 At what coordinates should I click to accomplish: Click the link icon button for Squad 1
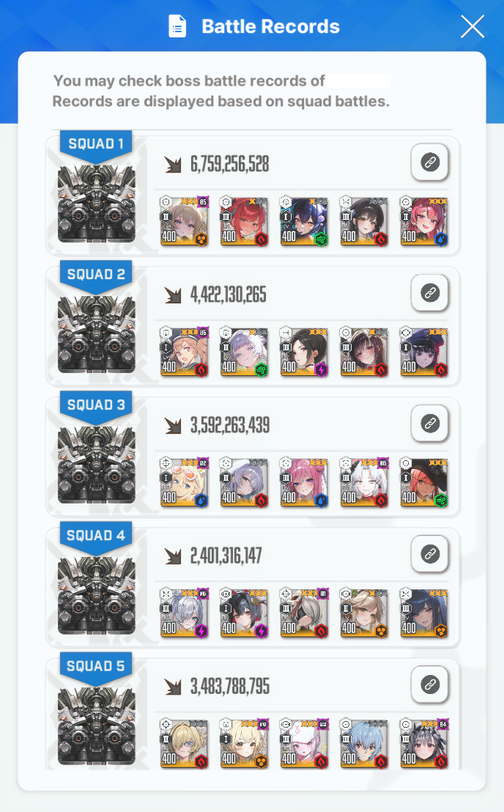[429, 162]
